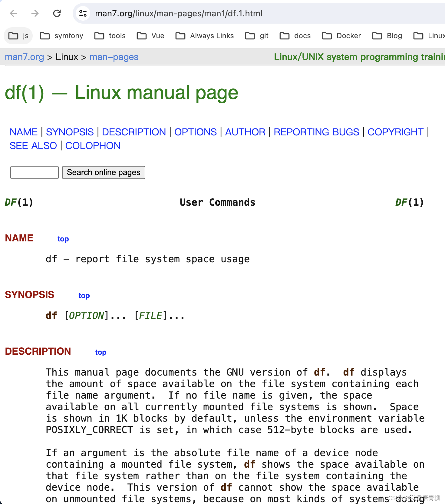Open the js bookmarks folder
The height and width of the screenshot is (504, 445).
pos(18,36)
